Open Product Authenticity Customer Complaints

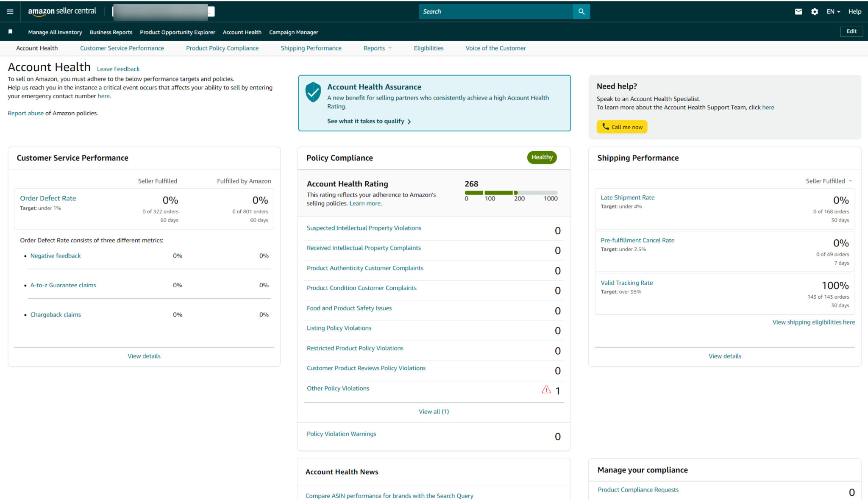(365, 268)
